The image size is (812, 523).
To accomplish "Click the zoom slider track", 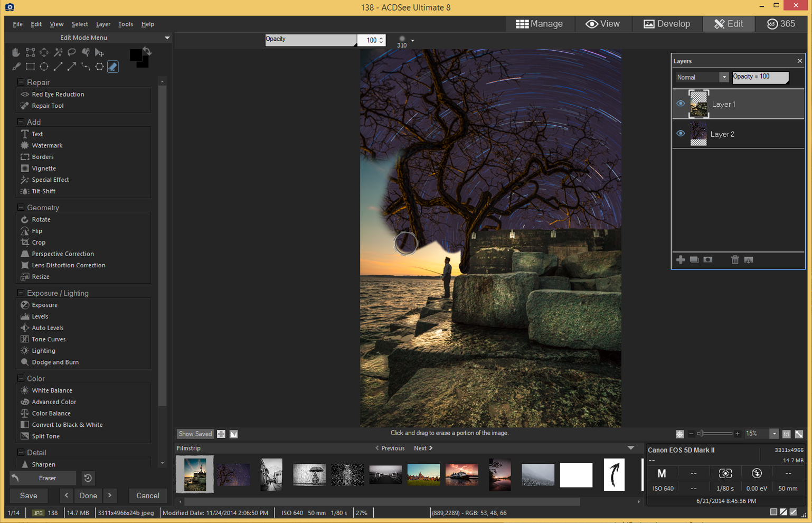I will point(714,434).
